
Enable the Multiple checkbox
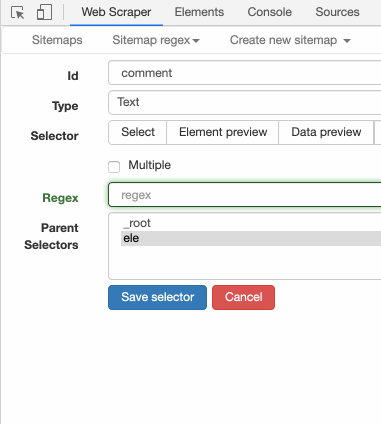(x=114, y=167)
